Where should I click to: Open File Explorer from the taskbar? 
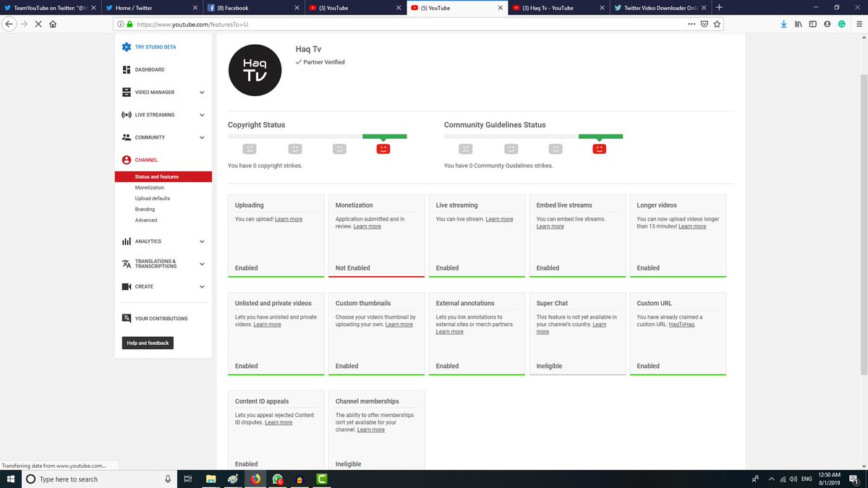coord(210,479)
